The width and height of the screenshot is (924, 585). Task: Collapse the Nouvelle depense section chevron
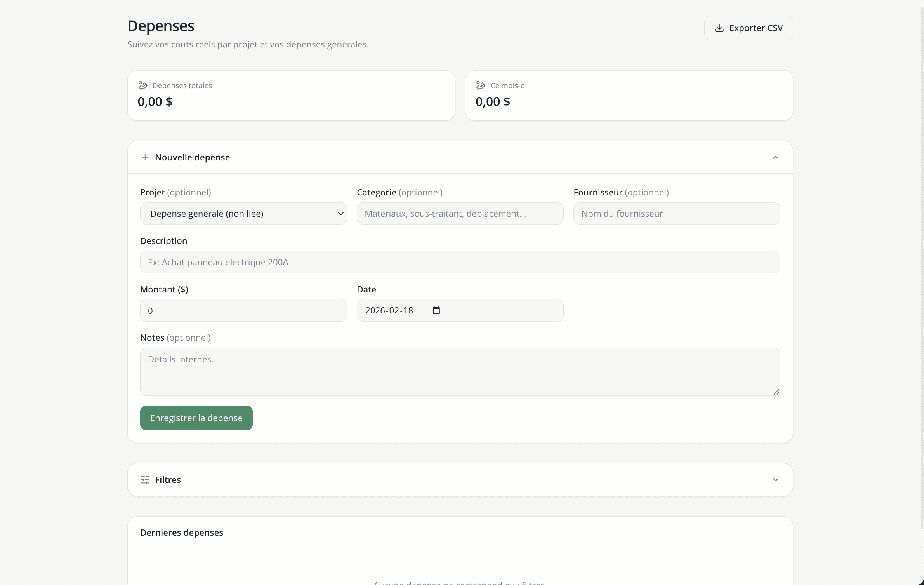click(x=775, y=157)
